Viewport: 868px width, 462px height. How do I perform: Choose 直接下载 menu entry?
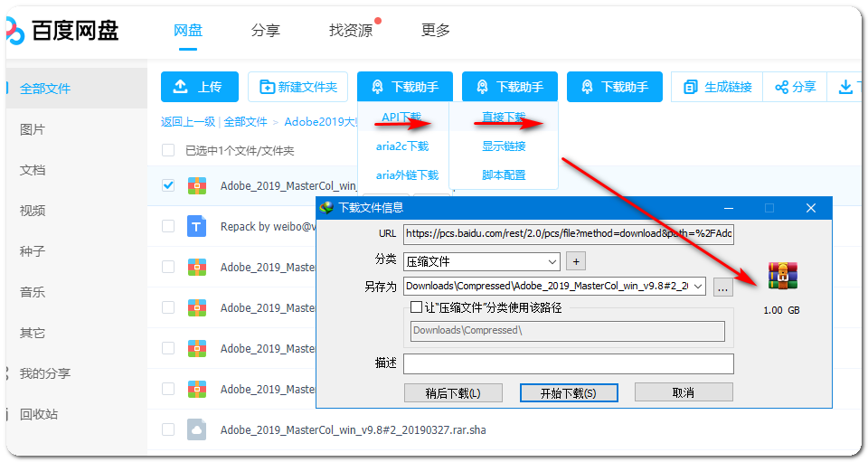504,118
